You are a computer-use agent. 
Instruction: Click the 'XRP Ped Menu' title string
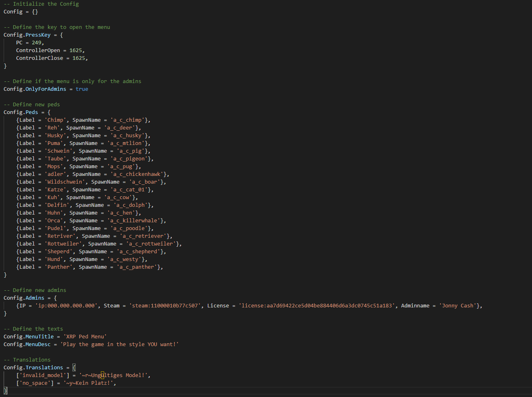click(85, 336)
